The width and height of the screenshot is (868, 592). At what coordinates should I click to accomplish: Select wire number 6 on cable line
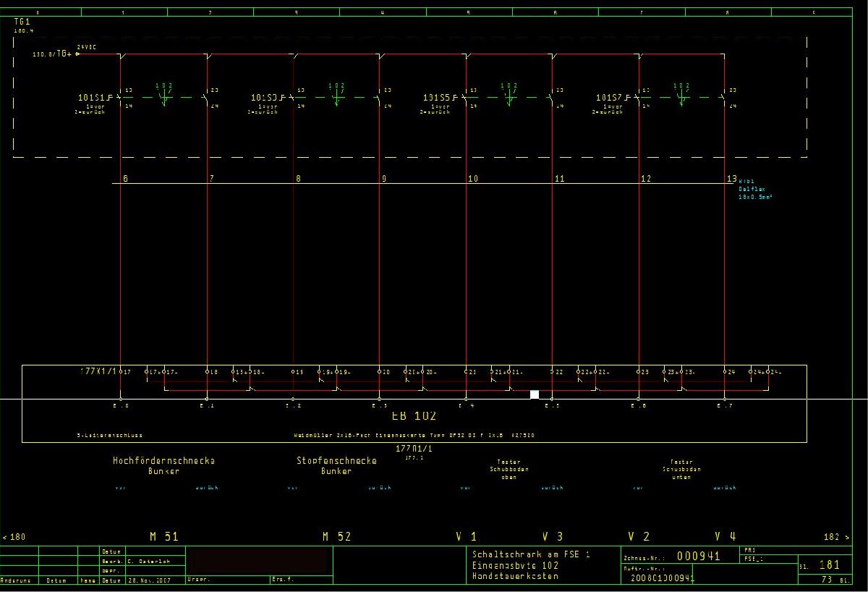[x=126, y=178]
